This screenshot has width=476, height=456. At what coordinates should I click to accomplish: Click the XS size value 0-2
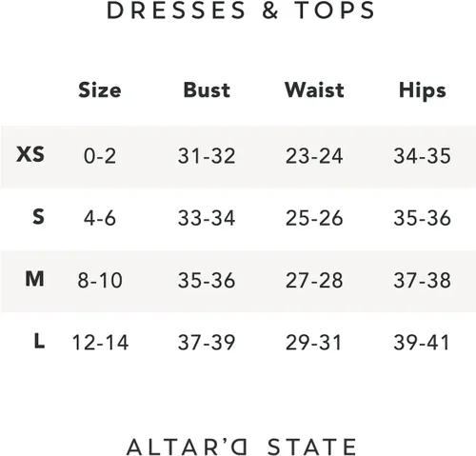[100, 156]
